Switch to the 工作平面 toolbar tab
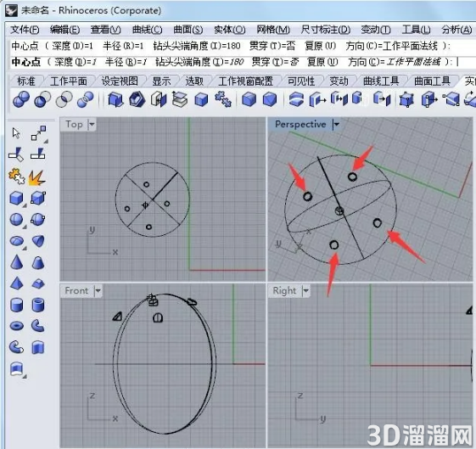Screen dimensions: 476x449 [x=69, y=81]
